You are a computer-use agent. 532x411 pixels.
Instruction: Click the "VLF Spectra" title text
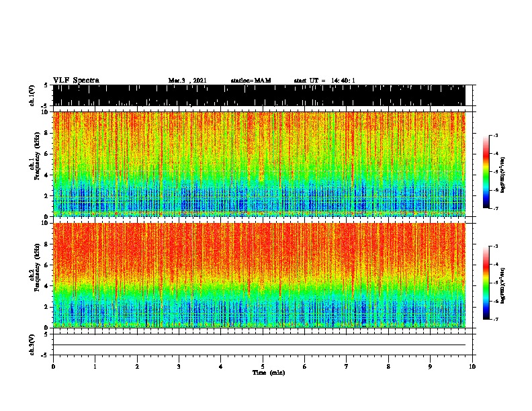(x=76, y=81)
